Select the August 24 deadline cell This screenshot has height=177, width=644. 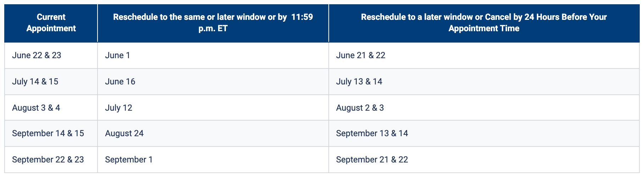tap(124, 133)
